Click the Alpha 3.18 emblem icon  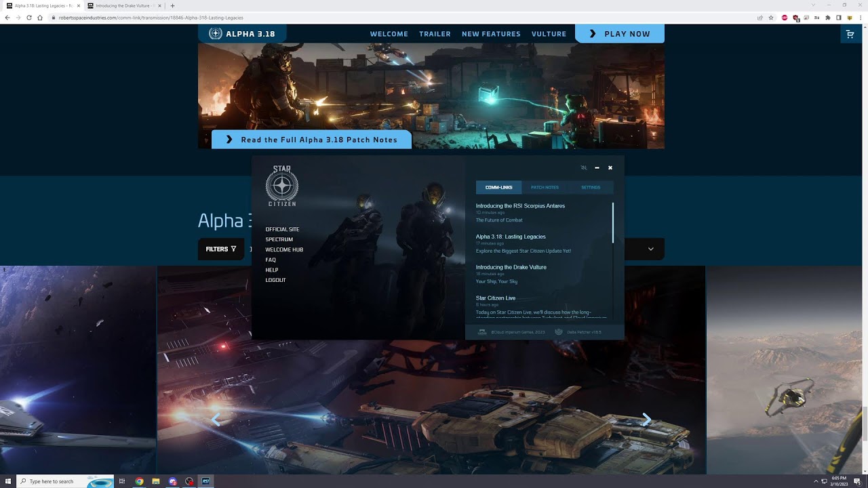216,33
